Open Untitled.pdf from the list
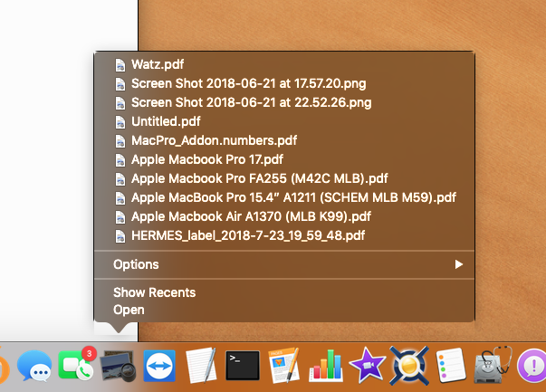This screenshot has height=392, width=546. point(283,121)
